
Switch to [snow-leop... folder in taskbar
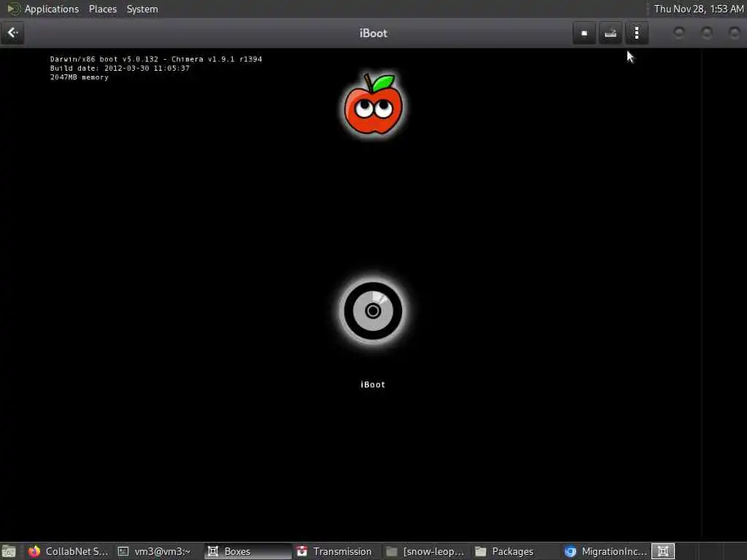coord(425,551)
